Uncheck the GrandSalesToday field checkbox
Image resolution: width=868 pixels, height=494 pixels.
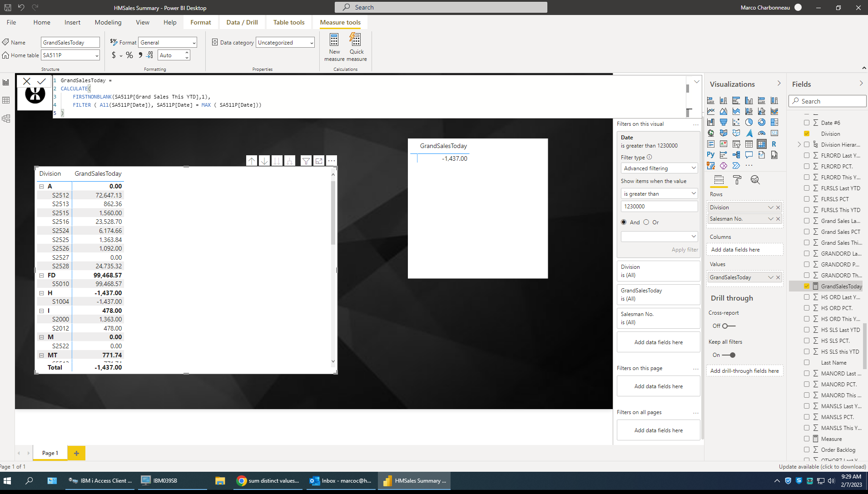coord(807,286)
